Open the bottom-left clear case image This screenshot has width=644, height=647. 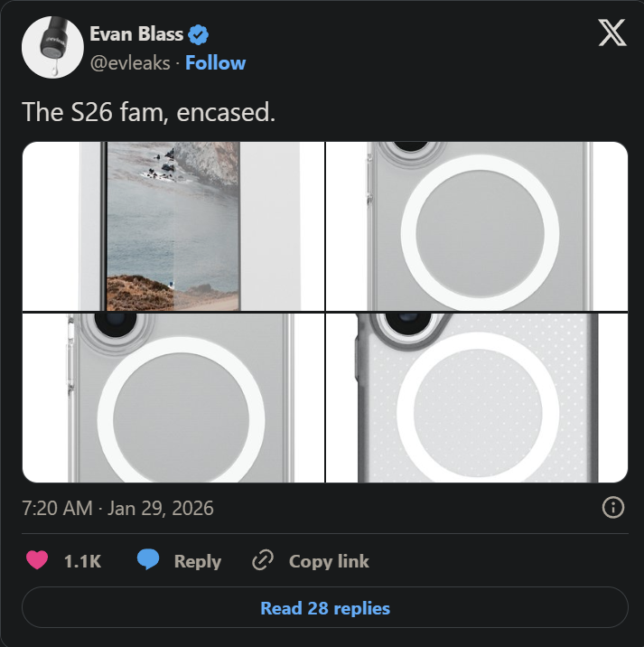pyautogui.click(x=173, y=398)
